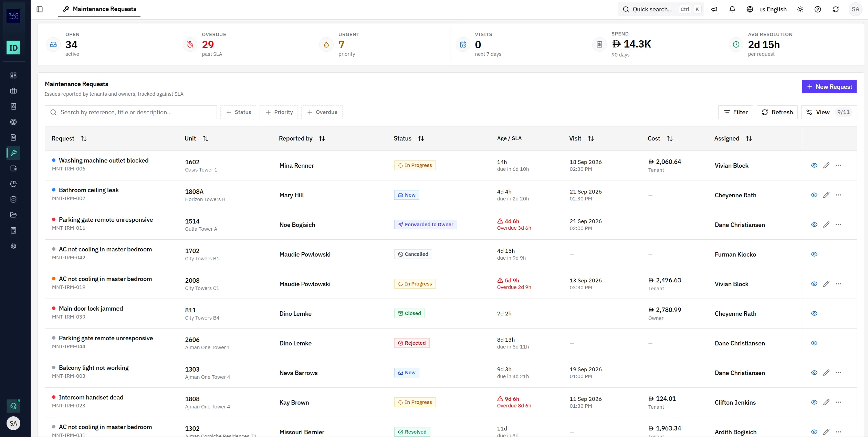The height and width of the screenshot is (437, 868).
Task: View the Washing machine outlet blocked request
Action: 814,165
